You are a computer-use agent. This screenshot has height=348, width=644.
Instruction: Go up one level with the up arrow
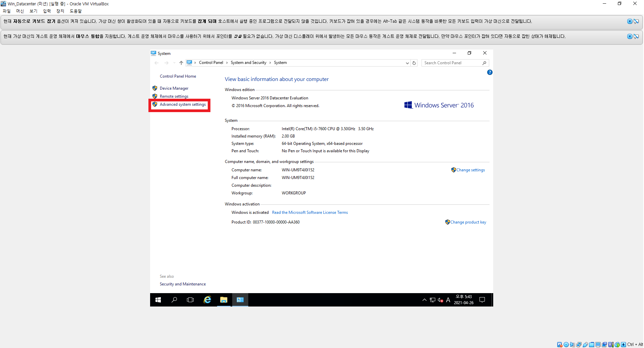coord(181,63)
